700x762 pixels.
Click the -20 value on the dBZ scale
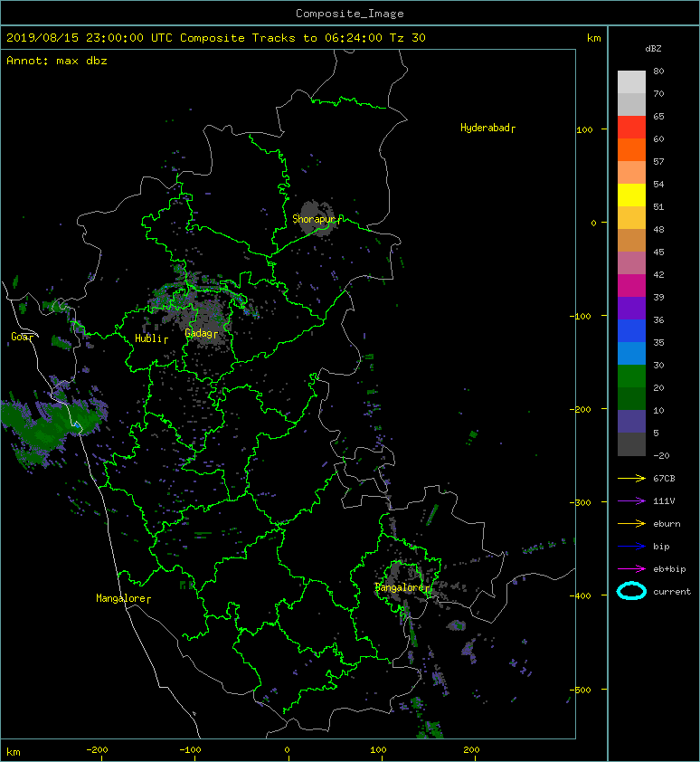[661, 456]
